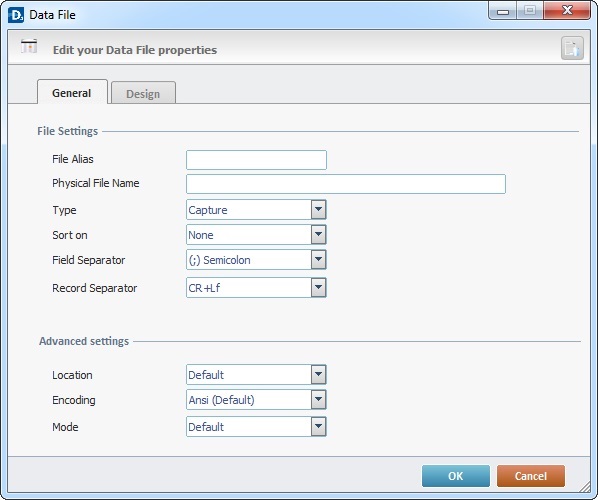598x500 pixels.
Task: Open the Mode dropdown arrow
Action: pos(318,426)
